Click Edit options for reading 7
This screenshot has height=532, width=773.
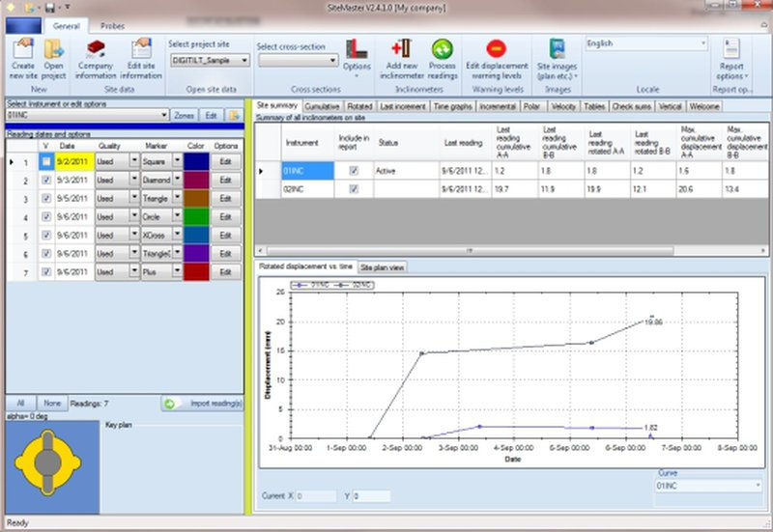tap(226, 272)
